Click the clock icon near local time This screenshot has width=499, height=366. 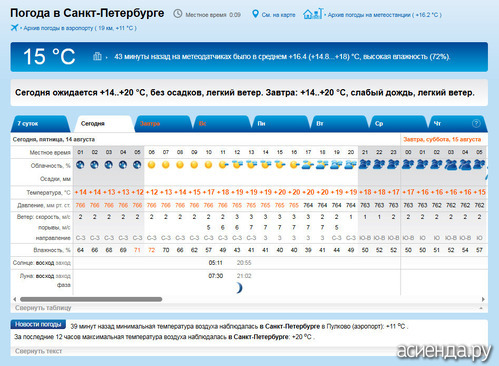pyautogui.click(x=178, y=14)
